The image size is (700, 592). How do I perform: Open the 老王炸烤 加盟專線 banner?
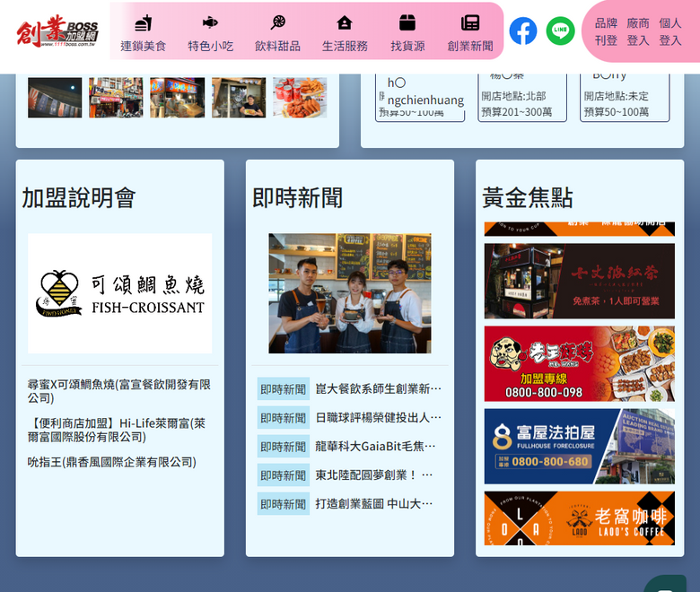pyautogui.click(x=580, y=363)
